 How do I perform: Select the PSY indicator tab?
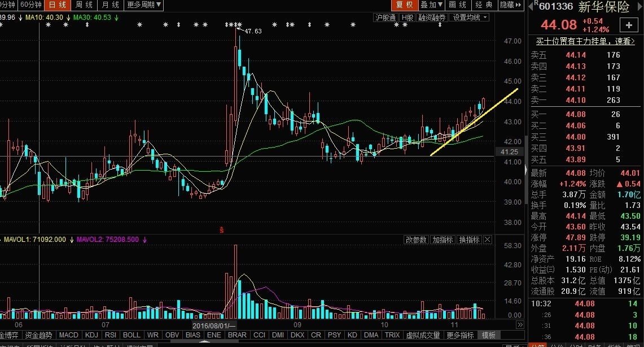point(334,335)
